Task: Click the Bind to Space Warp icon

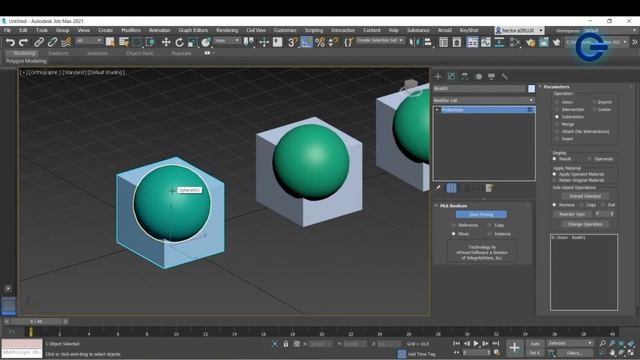Action: [x=66, y=42]
